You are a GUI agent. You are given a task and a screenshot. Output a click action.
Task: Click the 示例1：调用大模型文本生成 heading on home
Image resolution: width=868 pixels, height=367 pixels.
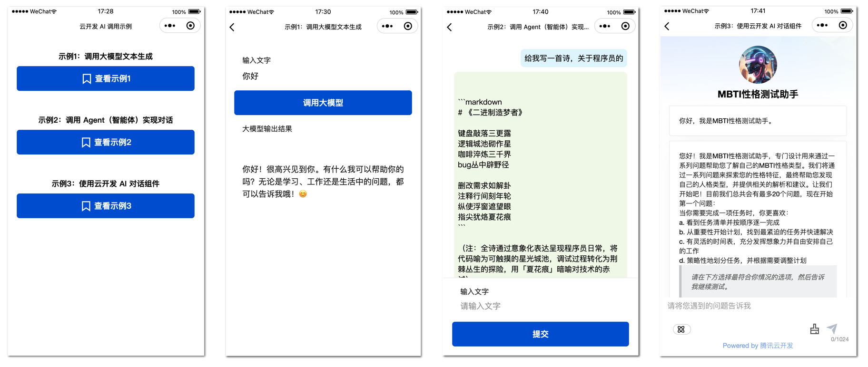[x=106, y=57]
